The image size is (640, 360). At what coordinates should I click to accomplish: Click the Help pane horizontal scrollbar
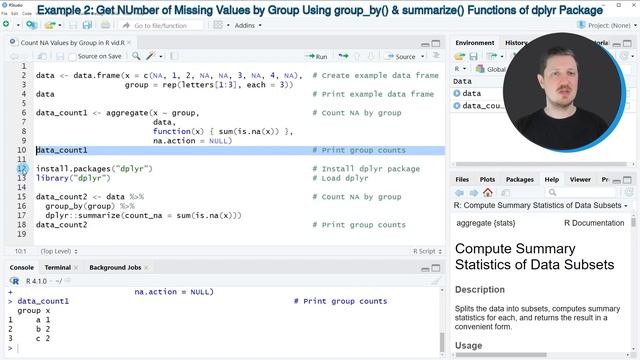click(501, 355)
